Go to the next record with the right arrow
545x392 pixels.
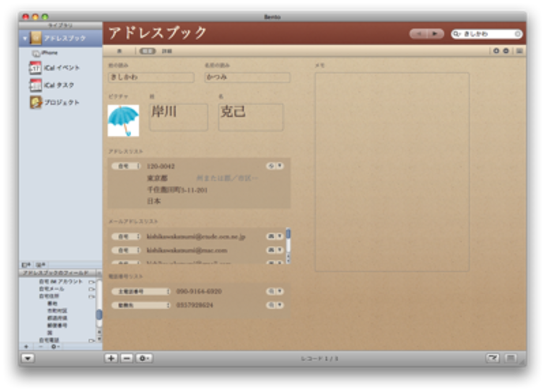435,34
